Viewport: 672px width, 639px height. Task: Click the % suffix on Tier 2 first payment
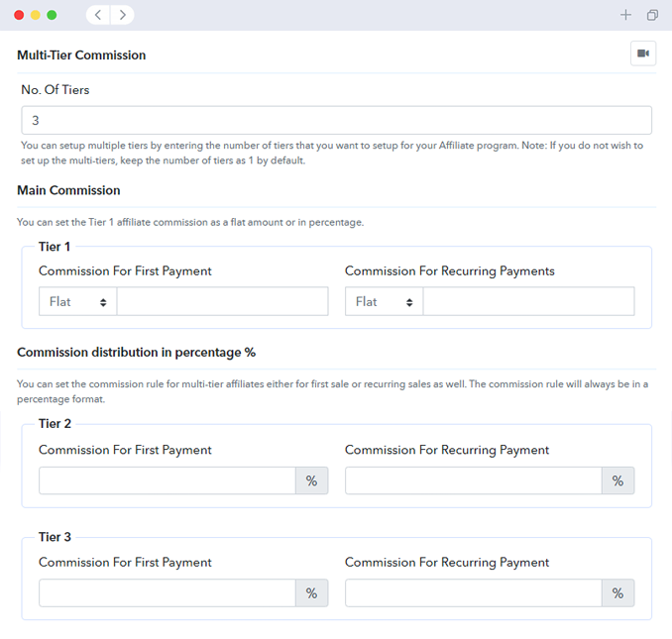[311, 480]
